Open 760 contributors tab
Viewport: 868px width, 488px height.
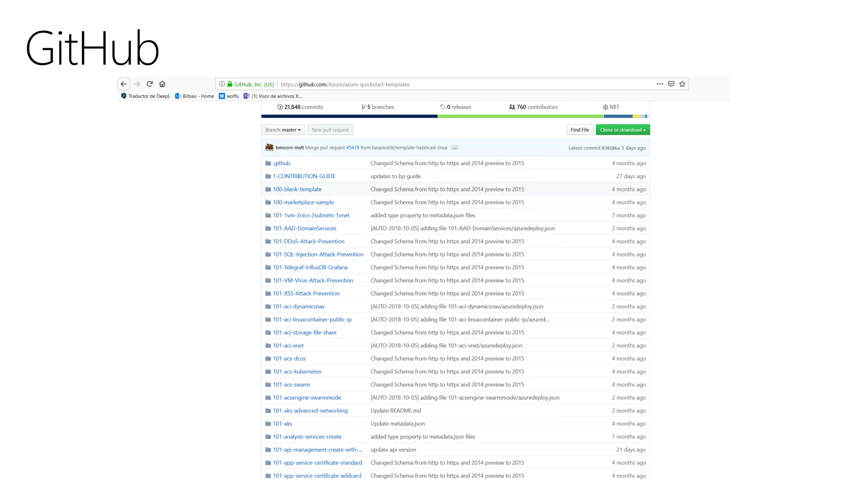click(533, 107)
